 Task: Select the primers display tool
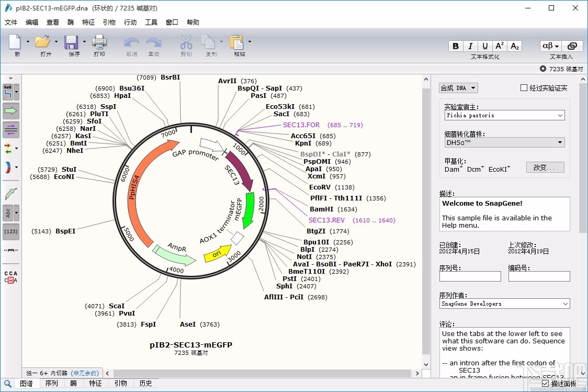(10, 130)
